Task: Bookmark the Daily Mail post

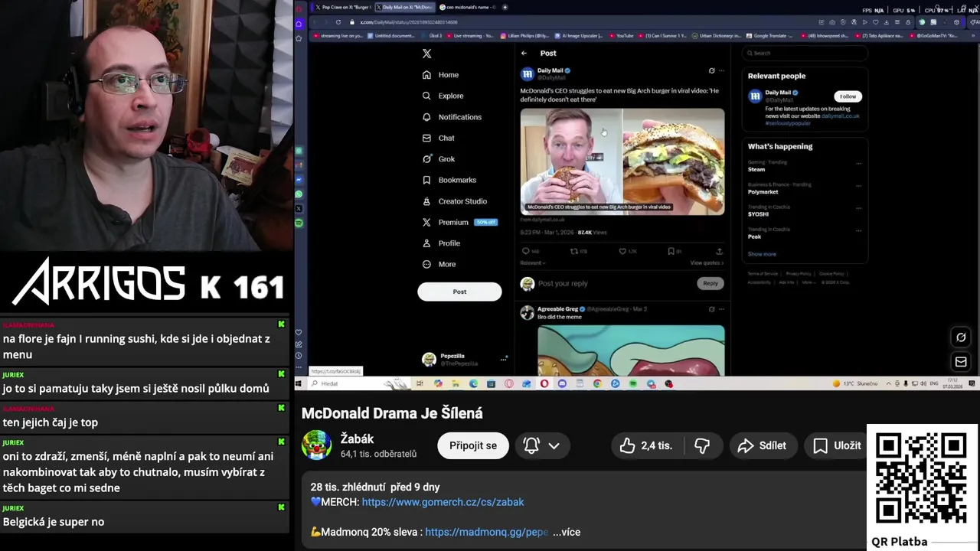Action: (x=671, y=251)
